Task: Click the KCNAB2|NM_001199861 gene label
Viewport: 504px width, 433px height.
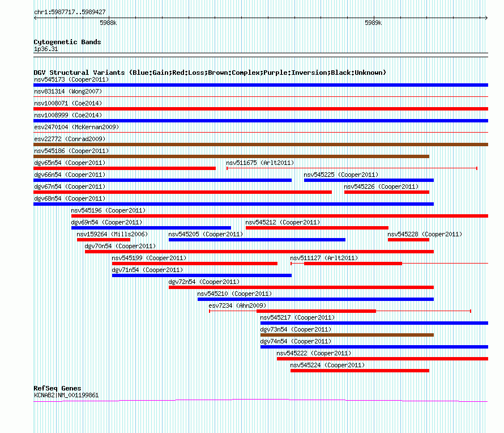Action: [66, 395]
